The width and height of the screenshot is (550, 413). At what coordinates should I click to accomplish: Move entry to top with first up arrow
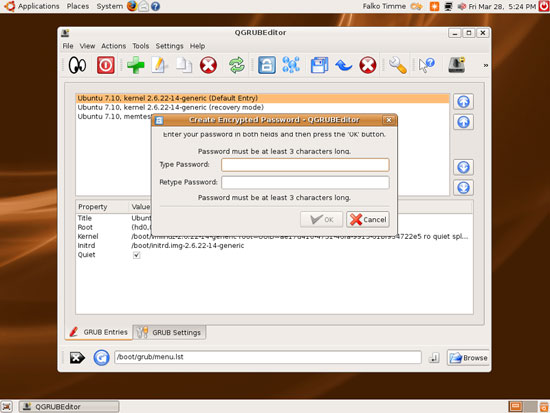pyautogui.click(x=463, y=102)
